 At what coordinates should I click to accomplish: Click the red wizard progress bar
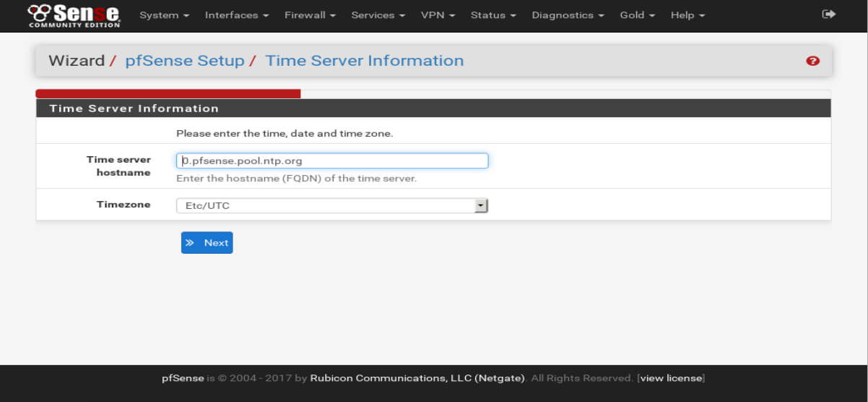168,93
